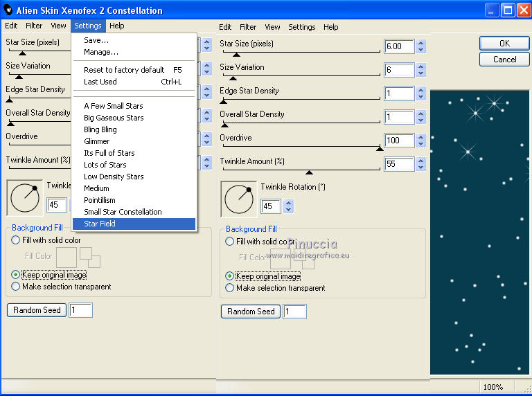532x396 pixels.
Task: Select Reset to factory default
Action: pyautogui.click(x=134, y=70)
